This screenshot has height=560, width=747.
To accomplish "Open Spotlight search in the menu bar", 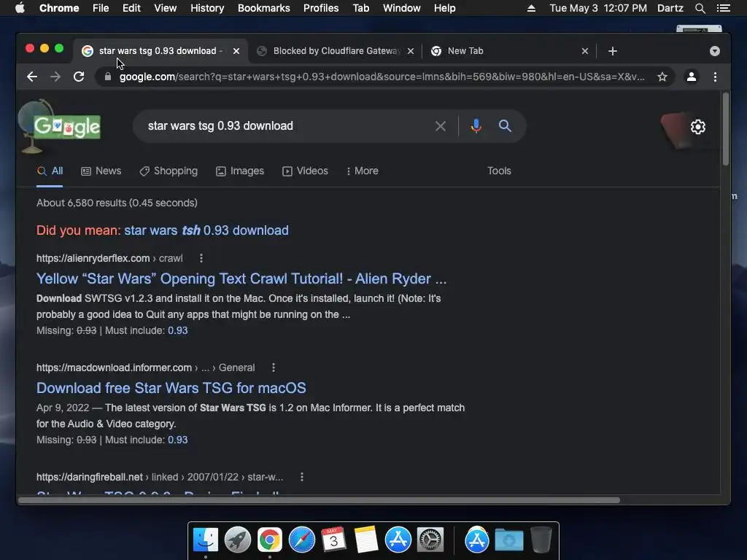I will 700,8.
